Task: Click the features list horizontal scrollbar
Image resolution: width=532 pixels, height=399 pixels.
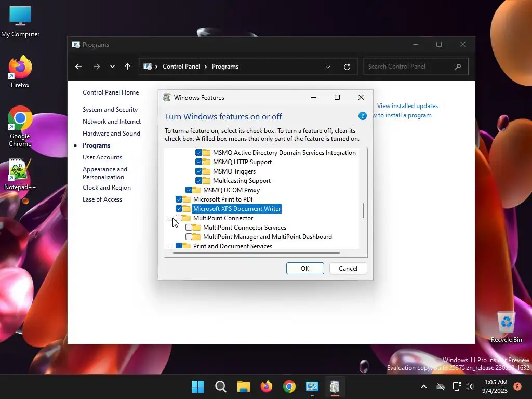Action: pyautogui.click(x=256, y=253)
